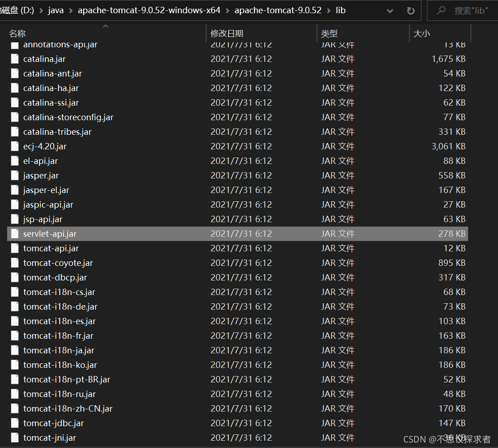Click the 147 KB size cell
This screenshot has height=448, width=498.
(452, 423)
